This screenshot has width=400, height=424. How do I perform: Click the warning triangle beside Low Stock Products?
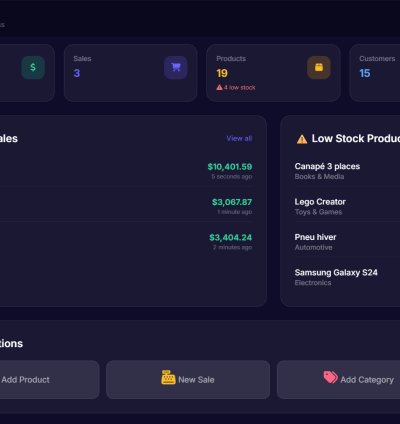coord(302,139)
